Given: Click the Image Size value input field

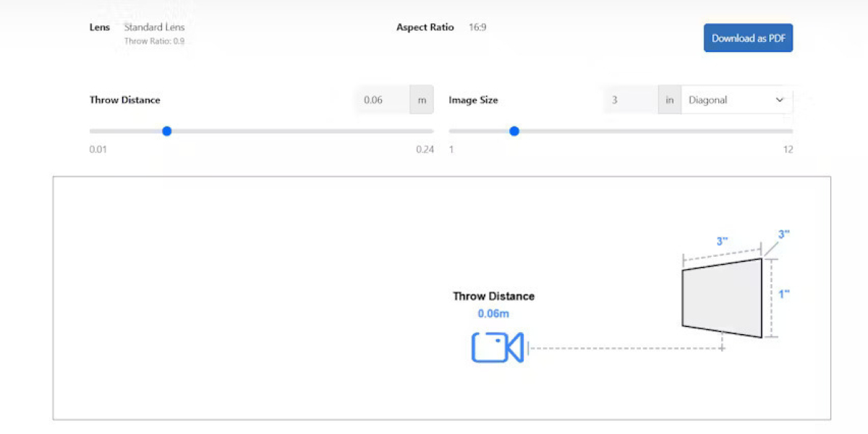Looking at the screenshot, I should coord(631,100).
